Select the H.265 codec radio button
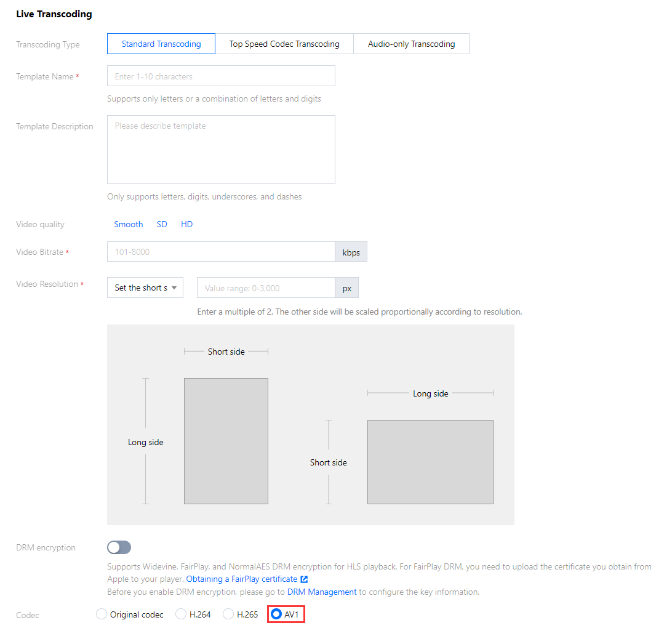 tap(228, 614)
